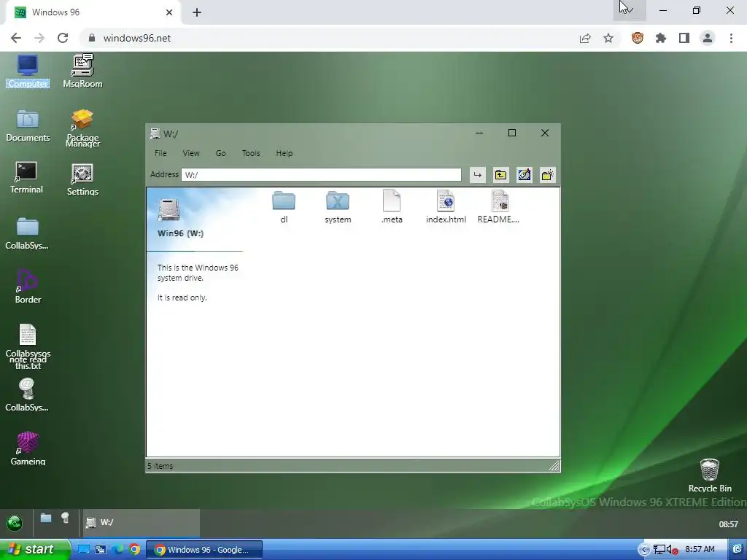
Task: Click the Windows 96 - Google taskbar button
Action: pos(204,550)
